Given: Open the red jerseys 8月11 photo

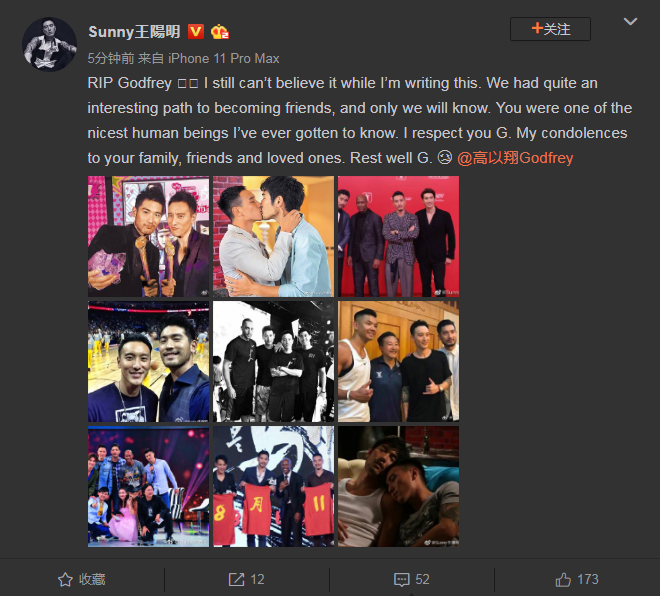Looking at the screenshot, I should (x=274, y=487).
